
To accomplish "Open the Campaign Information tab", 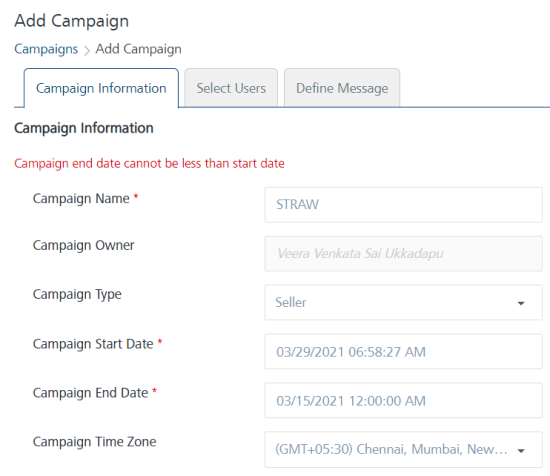I will (101, 88).
